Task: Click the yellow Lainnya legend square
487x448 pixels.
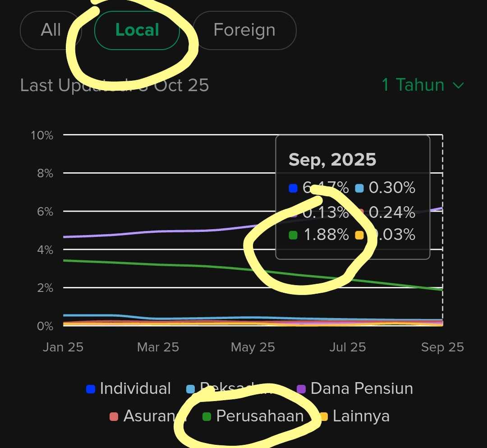Action: coord(323,416)
